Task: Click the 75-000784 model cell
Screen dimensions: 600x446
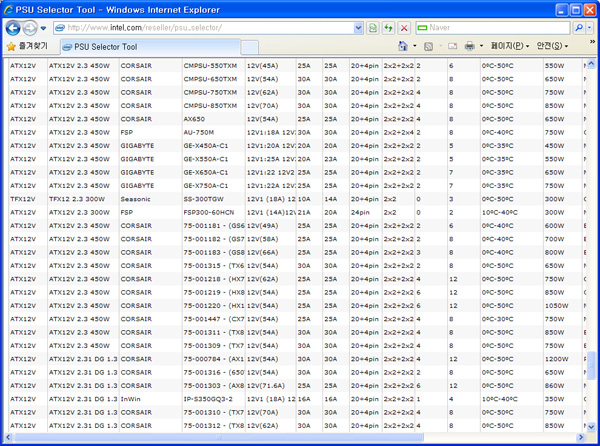Action: 213,359
